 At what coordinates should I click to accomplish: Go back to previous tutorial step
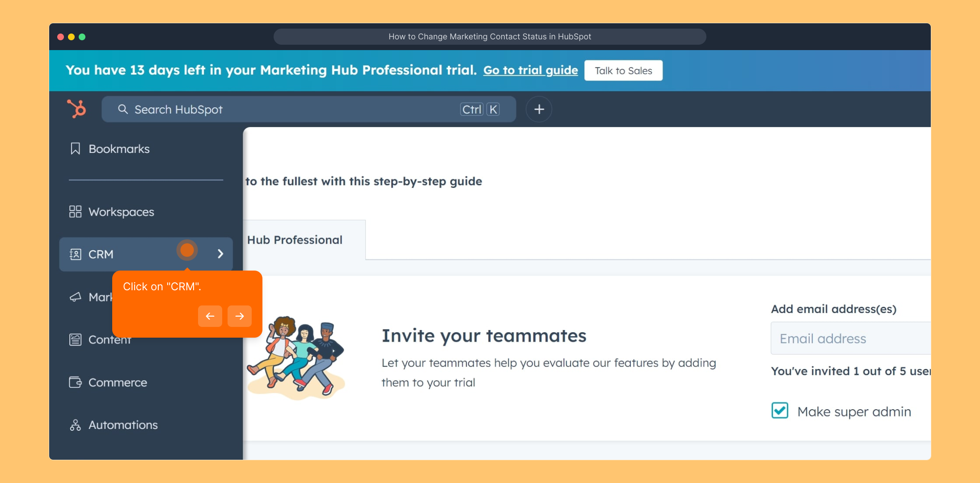(x=210, y=316)
